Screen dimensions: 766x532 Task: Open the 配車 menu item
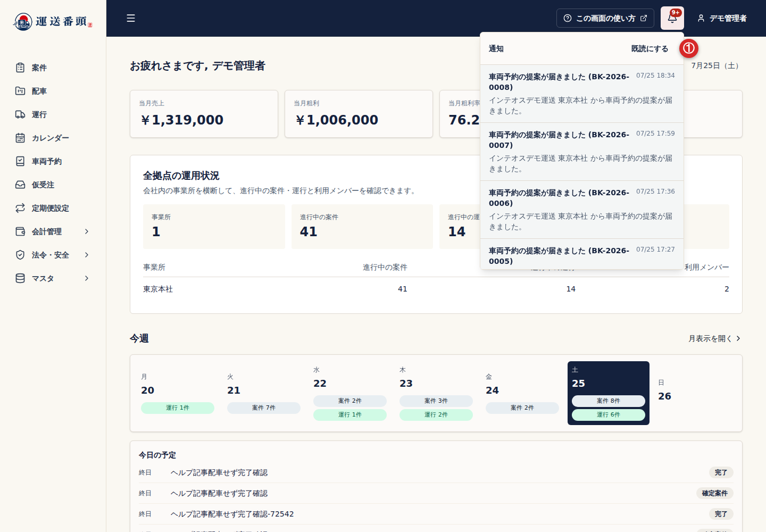[53, 91]
